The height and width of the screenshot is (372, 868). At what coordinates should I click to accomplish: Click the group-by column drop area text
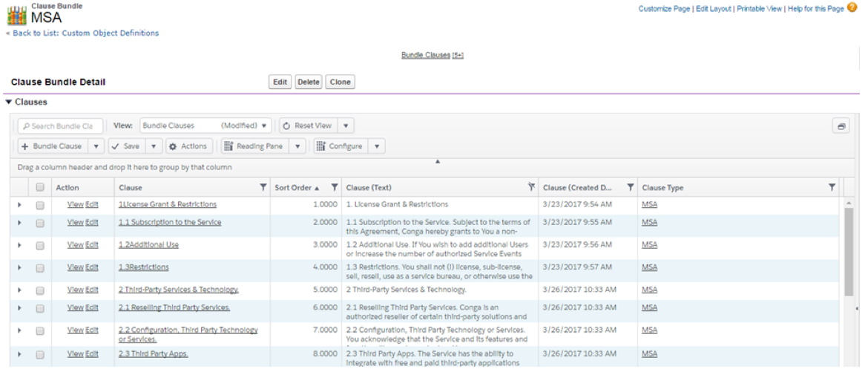pyautogui.click(x=125, y=167)
